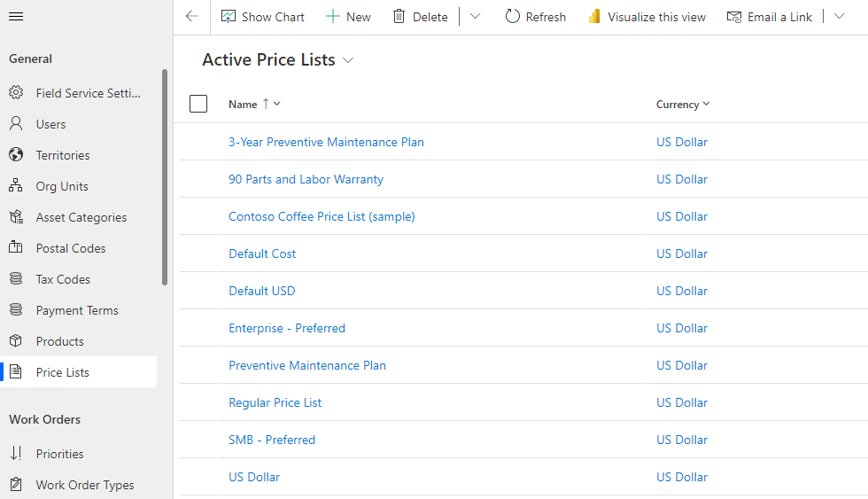
Task: Click the back arrow icon
Action: point(191,17)
